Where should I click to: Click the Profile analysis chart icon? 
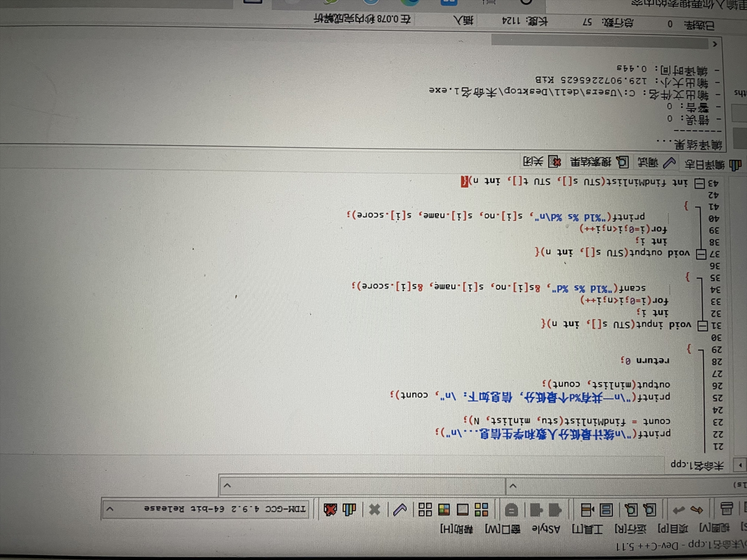pos(349,509)
